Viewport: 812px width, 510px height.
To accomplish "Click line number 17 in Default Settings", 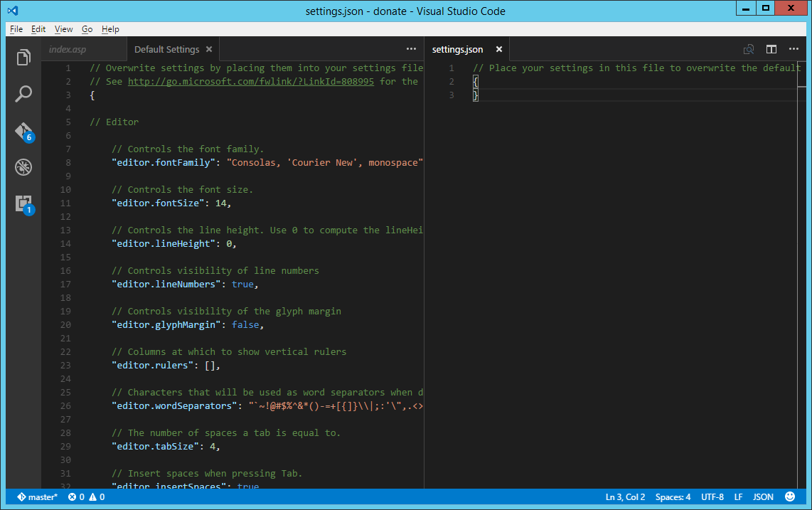I will tap(65, 284).
